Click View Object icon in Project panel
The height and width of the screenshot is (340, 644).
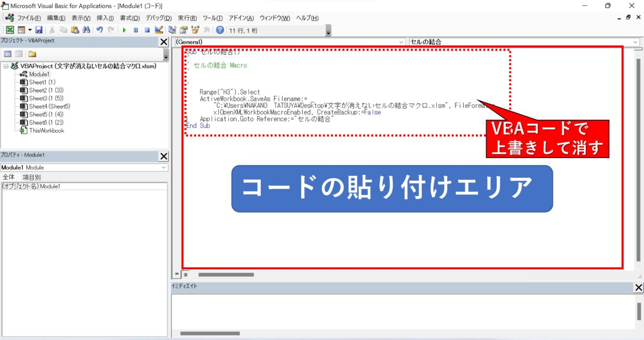19,54
